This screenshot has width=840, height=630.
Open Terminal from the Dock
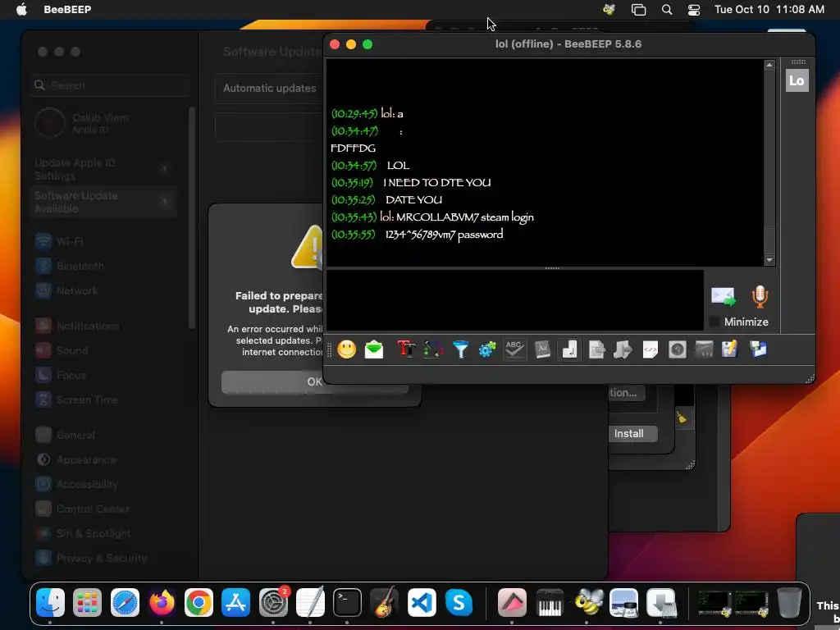(347, 603)
